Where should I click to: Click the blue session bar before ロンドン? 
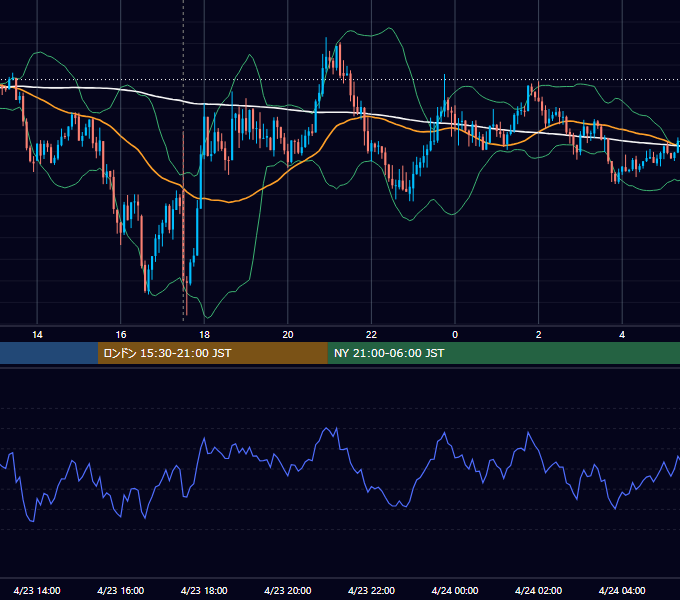[x=49, y=353]
